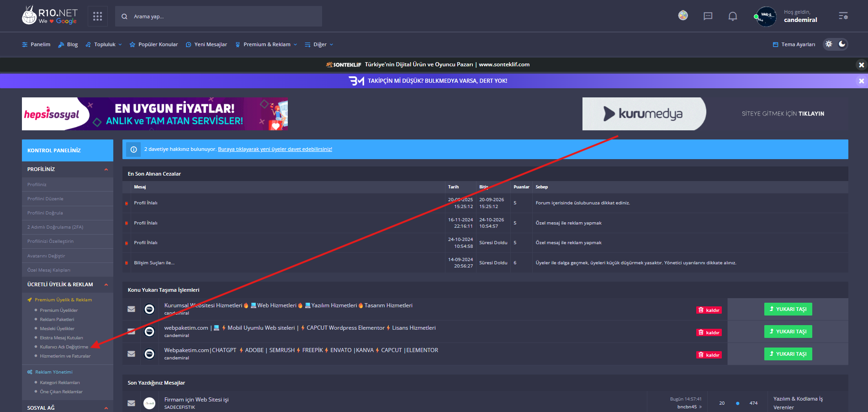Open Reklam Paketleri in sidebar
Image resolution: width=868 pixels, height=412 pixels.
57,320
